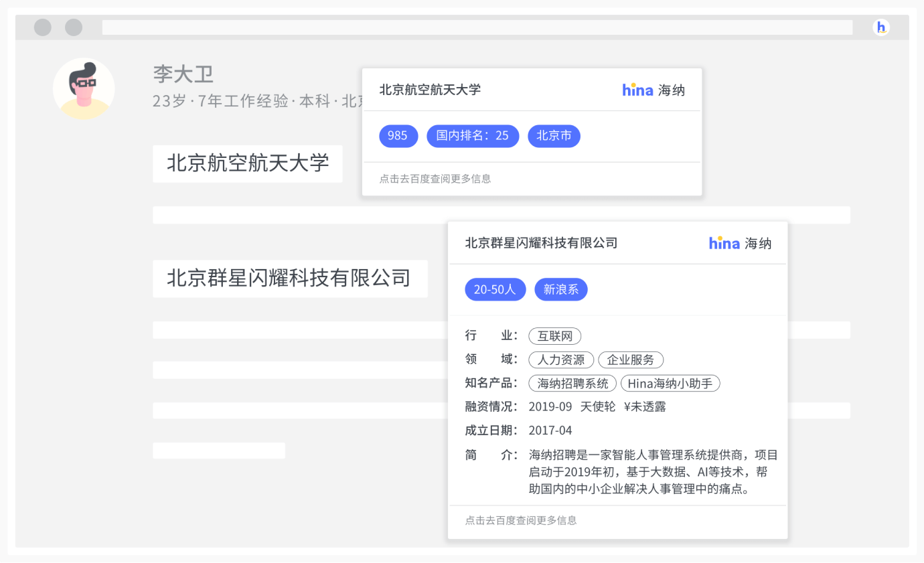Image resolution: width=924 pixels, height=563 pixels.
Task: Click the ¥未透露 funding amount
Action: [x=645, y=406]
